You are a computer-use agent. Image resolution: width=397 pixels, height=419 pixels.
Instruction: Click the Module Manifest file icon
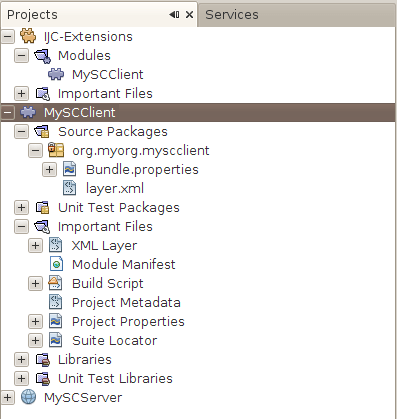point(56,264)
